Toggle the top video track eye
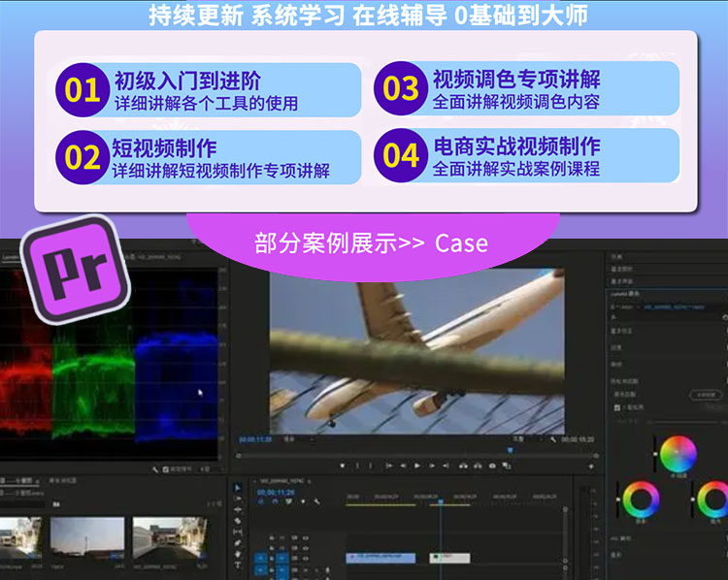728x580 pixels. point(306,538)
